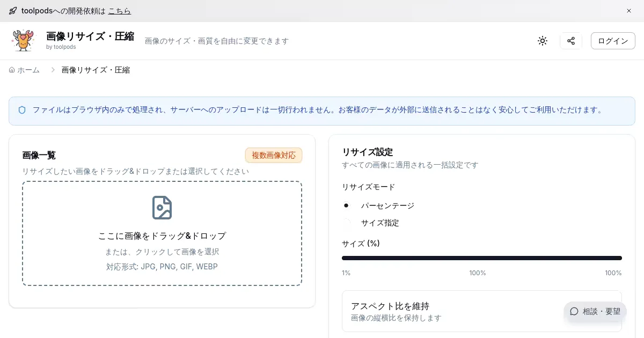The height and width of the screenshot is (338, 644).
Task: Open the こちら development request link
Action: [x=119, y=11]
